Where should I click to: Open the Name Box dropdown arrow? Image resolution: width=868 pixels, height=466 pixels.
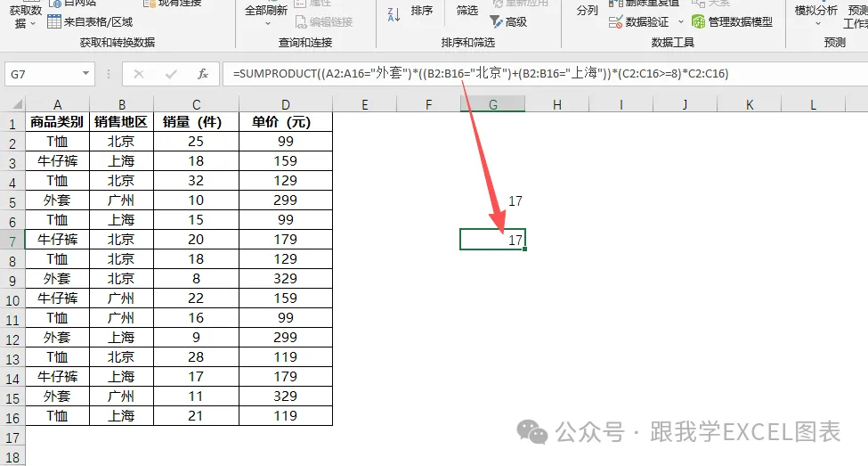point(85,73)
